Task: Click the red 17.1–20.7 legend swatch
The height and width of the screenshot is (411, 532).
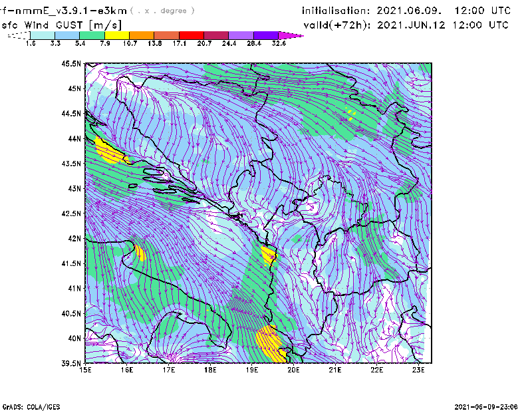Action: coord(192,35)
